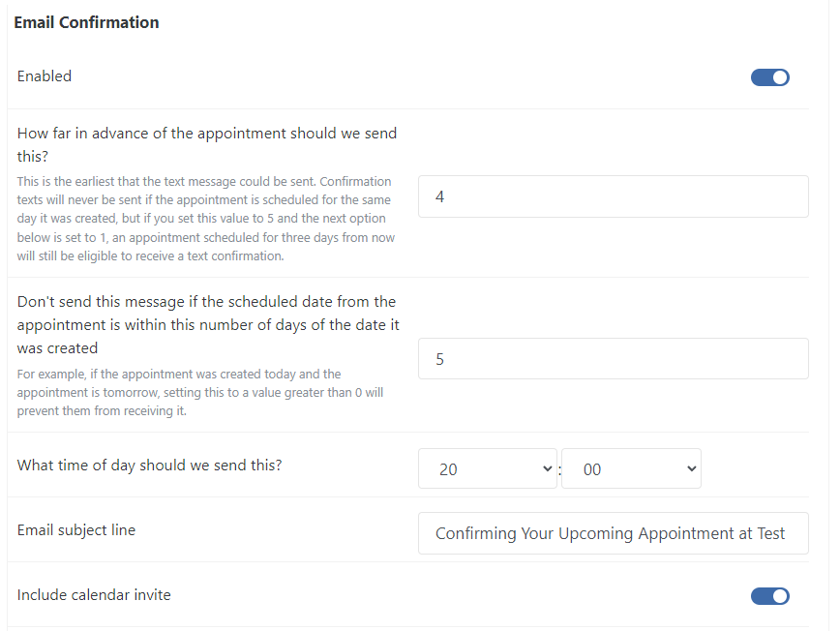Click the What time of day question text
Screen dimensions: 840x631
(x=149, y=466)
